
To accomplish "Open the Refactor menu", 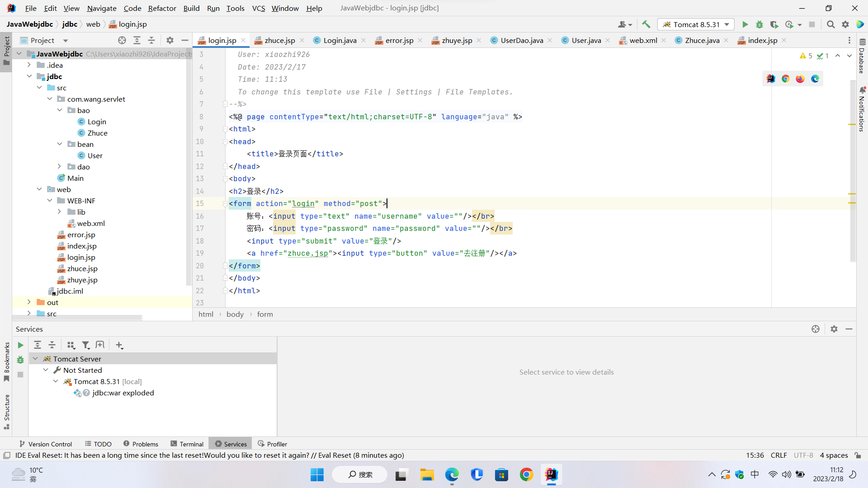I will pos(162,8).
